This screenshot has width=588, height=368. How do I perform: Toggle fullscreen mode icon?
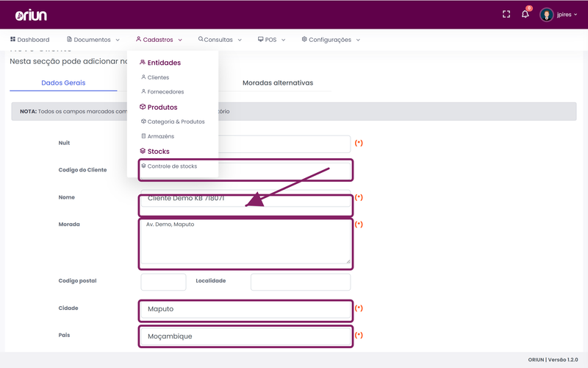click(506, 14)
